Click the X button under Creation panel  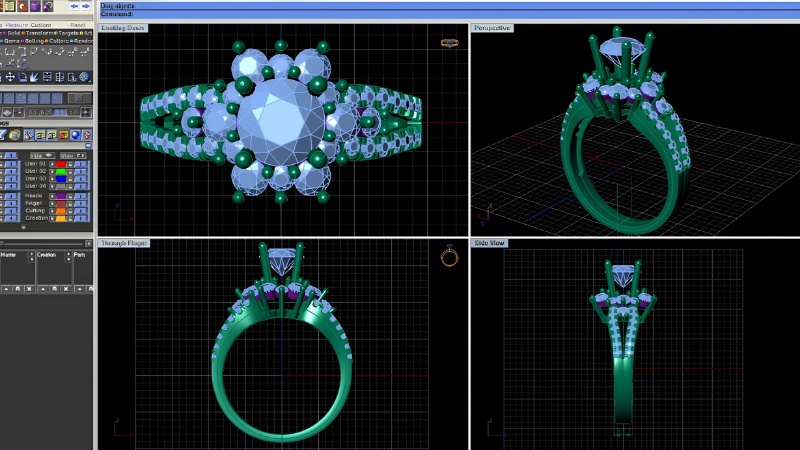point(66,289)
